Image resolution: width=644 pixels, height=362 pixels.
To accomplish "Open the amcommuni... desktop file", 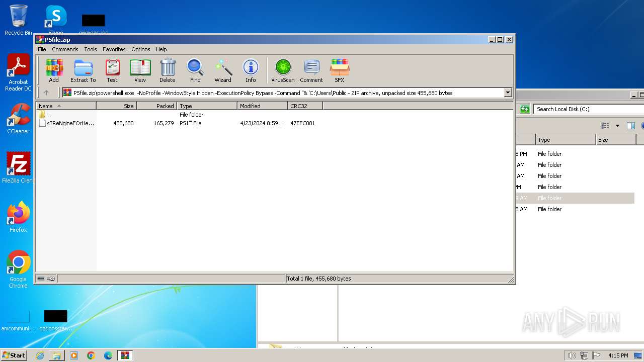I will (x=18, y=320).
